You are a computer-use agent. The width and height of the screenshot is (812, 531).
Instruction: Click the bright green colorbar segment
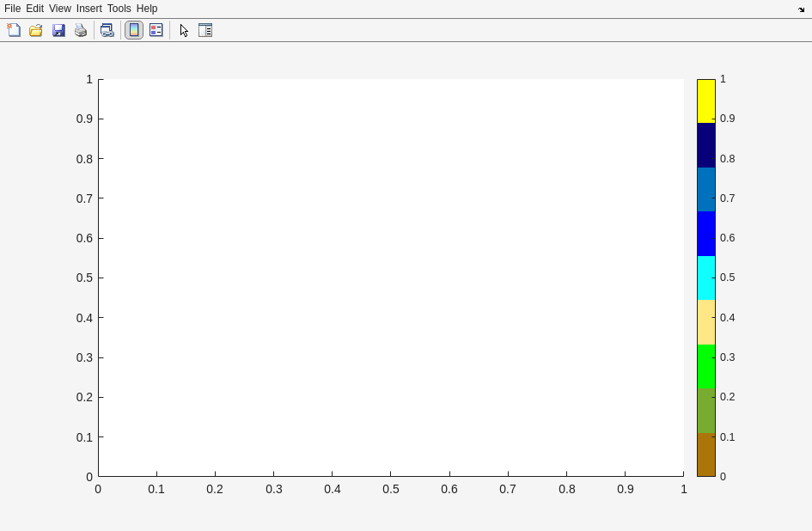[705, 366]
